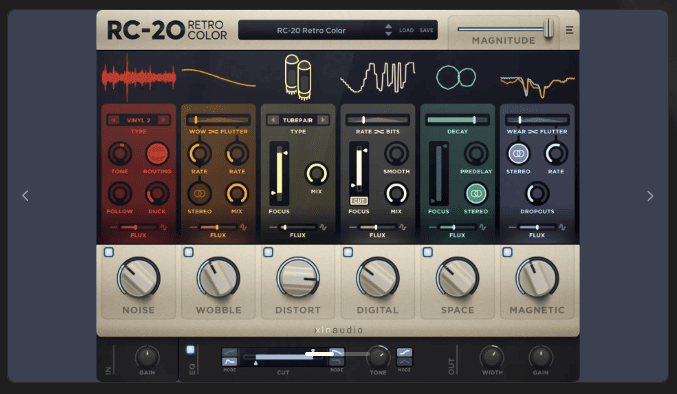Enable the Space module checkbox

[427, 252]
